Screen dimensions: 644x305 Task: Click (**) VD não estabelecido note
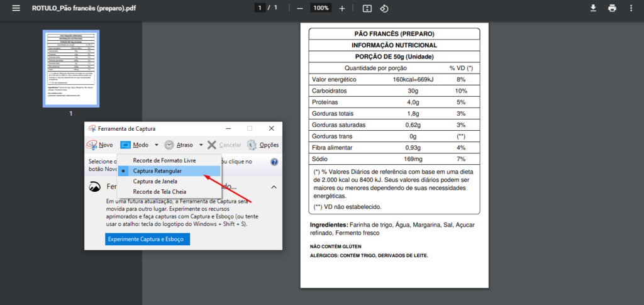pos(347,207)
